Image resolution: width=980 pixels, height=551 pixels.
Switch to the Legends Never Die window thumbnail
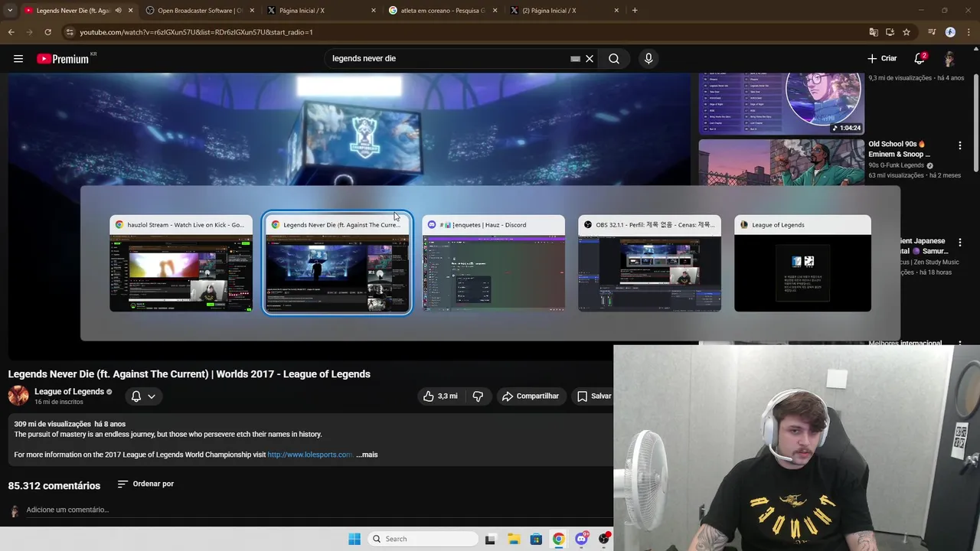[337, 263]
